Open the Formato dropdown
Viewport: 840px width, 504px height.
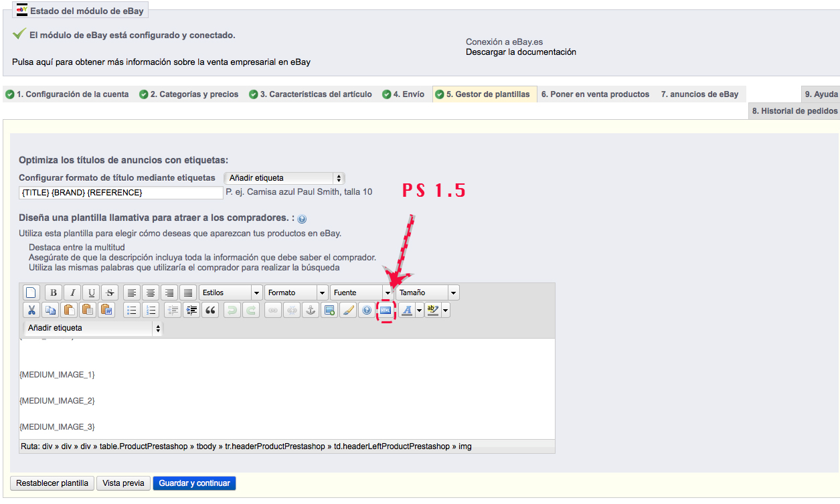tap(297, 292)
